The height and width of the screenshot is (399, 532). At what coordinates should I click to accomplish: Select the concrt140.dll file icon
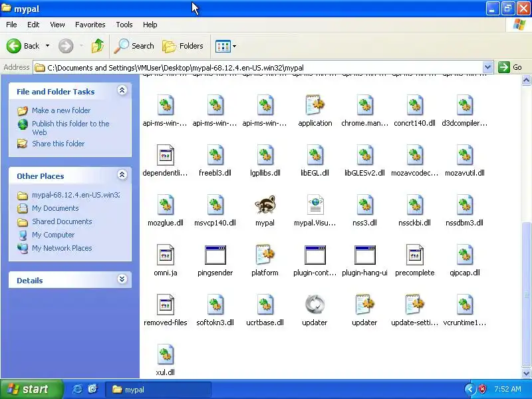coord(414,105)
